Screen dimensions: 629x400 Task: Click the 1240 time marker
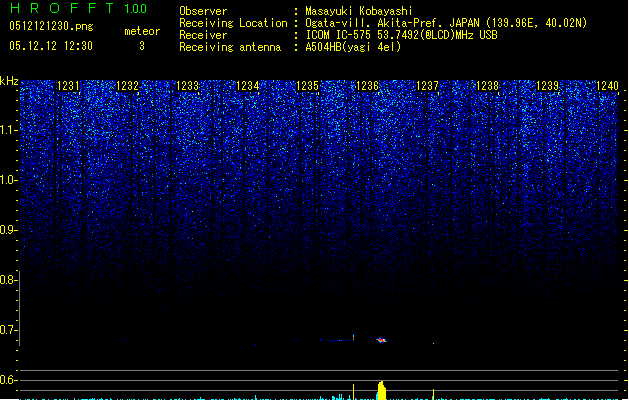[607, 86]
